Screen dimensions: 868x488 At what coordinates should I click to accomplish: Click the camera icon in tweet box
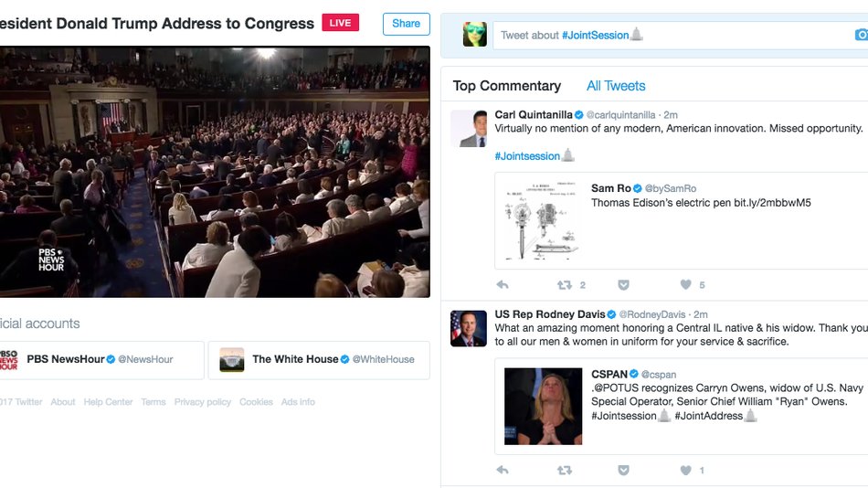(x=862, y=35)
